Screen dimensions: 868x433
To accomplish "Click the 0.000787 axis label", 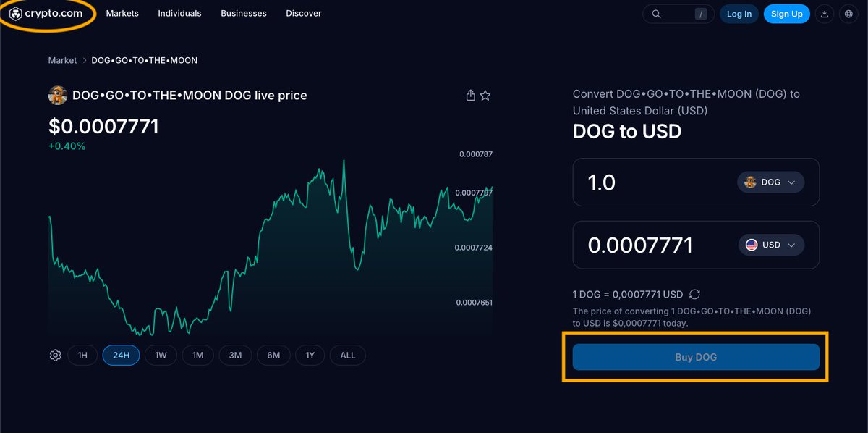I will (x=475, y=154).
